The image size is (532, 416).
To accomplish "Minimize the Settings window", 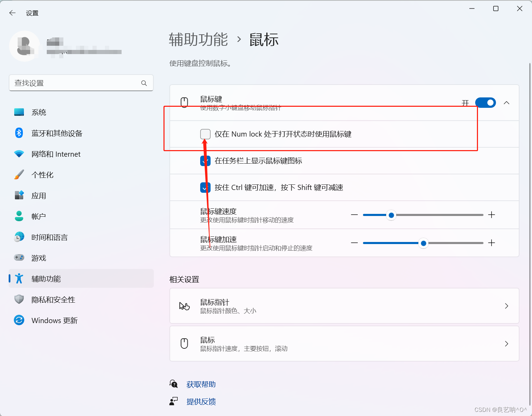I will 472,9.
